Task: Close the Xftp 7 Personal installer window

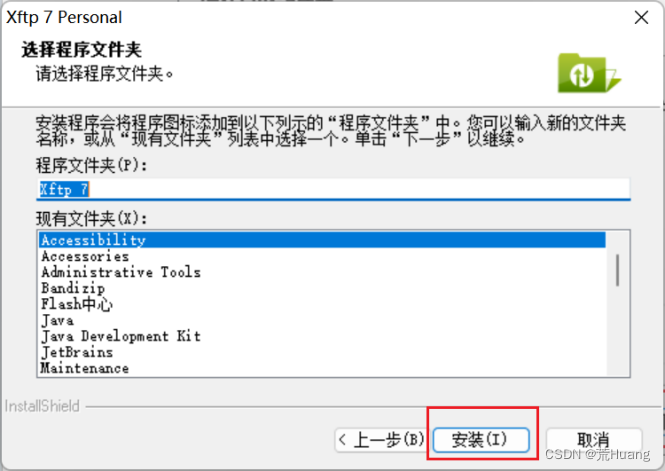Action: tap(641, 18)
